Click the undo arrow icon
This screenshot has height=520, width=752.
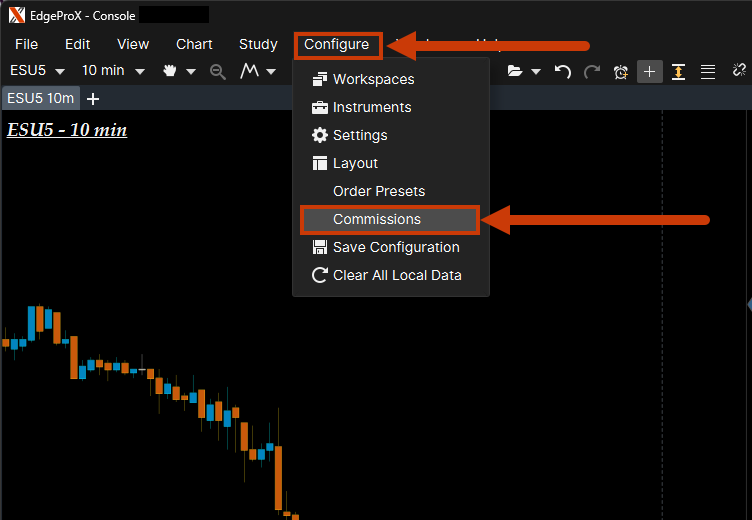click(563, 71)
